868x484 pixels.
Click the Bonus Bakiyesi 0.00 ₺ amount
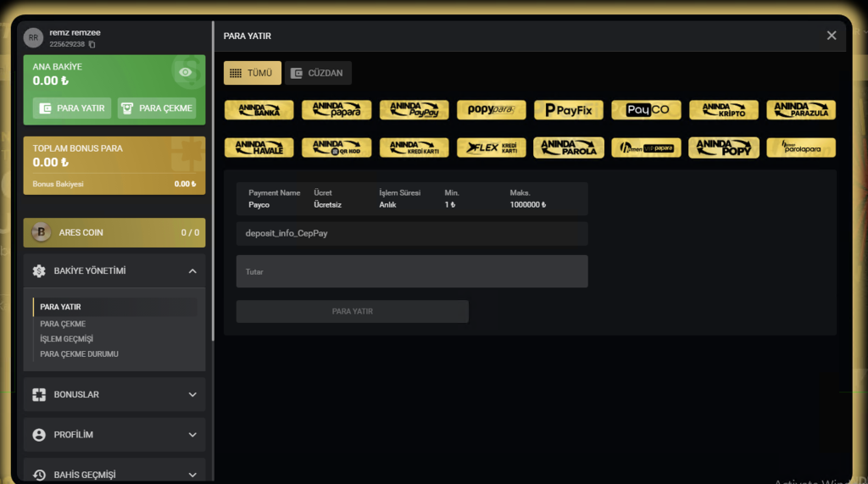(x=185, y=184)
